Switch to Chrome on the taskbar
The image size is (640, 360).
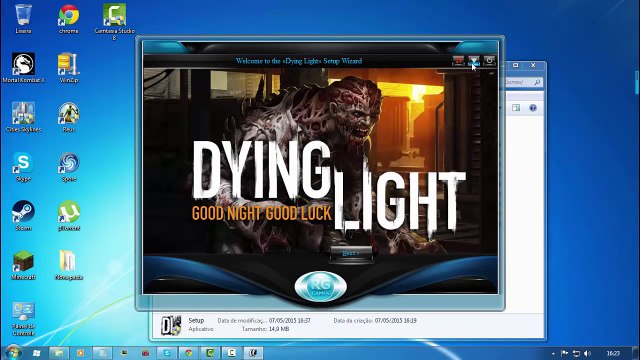(189, 353)
